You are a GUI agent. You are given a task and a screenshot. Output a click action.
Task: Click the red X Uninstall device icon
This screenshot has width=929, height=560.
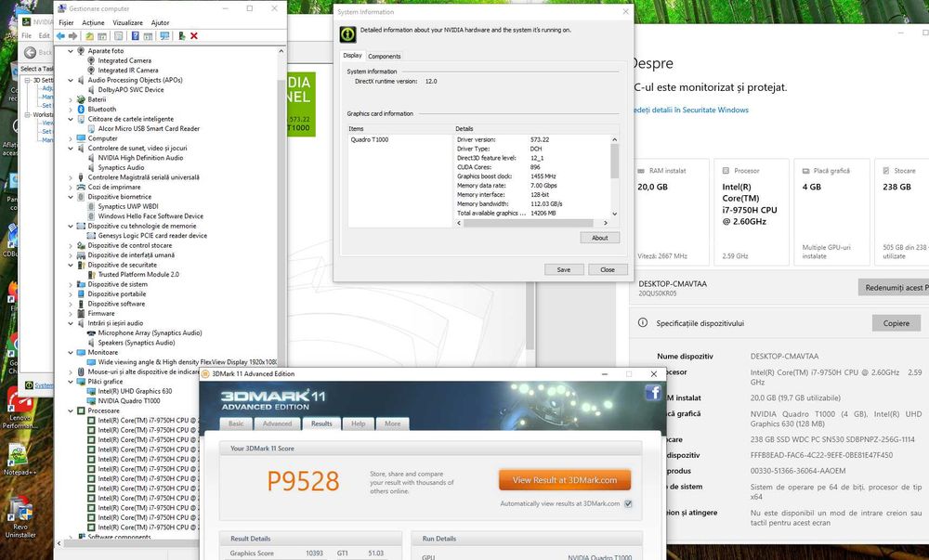(194, 36)
